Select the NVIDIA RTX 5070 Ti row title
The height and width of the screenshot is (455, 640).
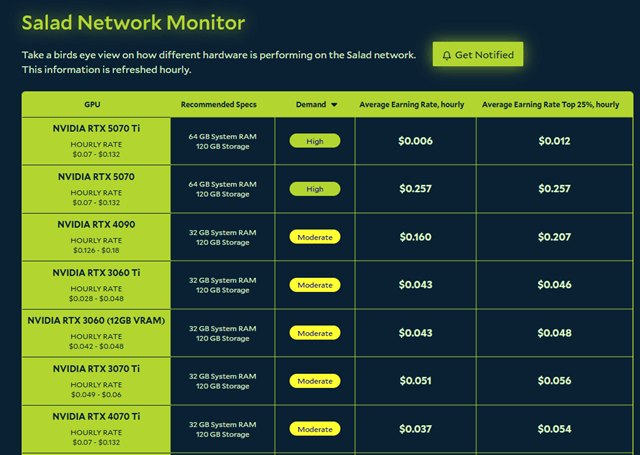coord(96,129)
